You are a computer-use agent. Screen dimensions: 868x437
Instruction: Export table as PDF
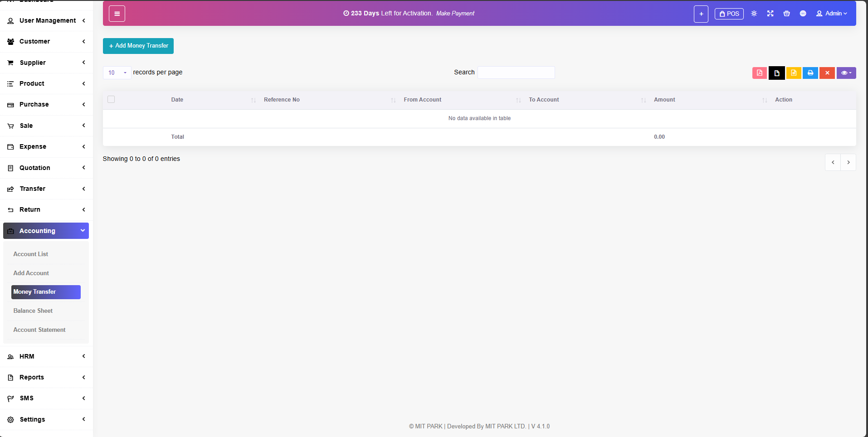point(759,73)
